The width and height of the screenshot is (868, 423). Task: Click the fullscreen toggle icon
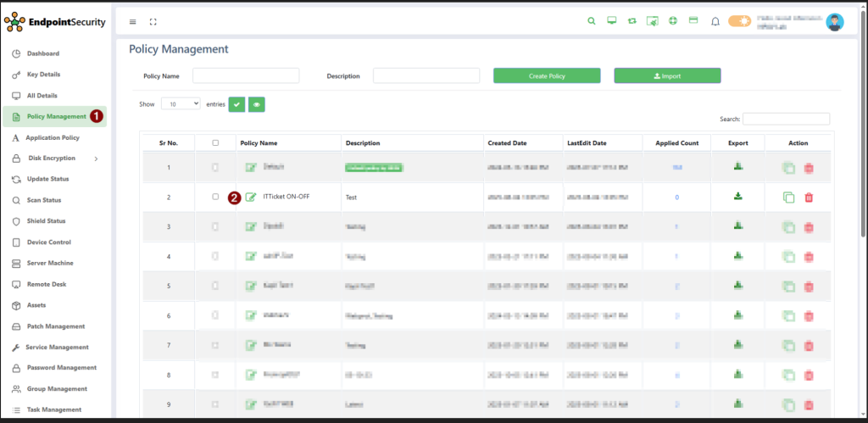(153, 21)
